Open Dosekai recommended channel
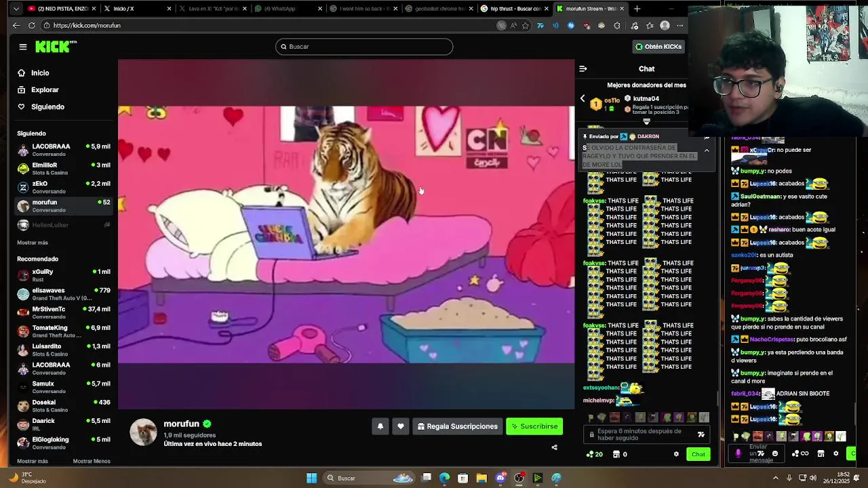The width and height of the screenshot is (868, 488). 64,405
